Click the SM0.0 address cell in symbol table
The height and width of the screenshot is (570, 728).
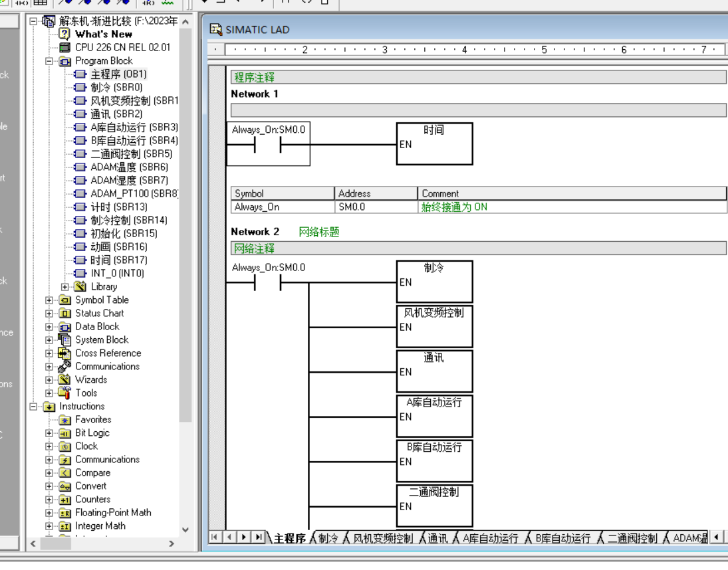(x=376, y=207)
